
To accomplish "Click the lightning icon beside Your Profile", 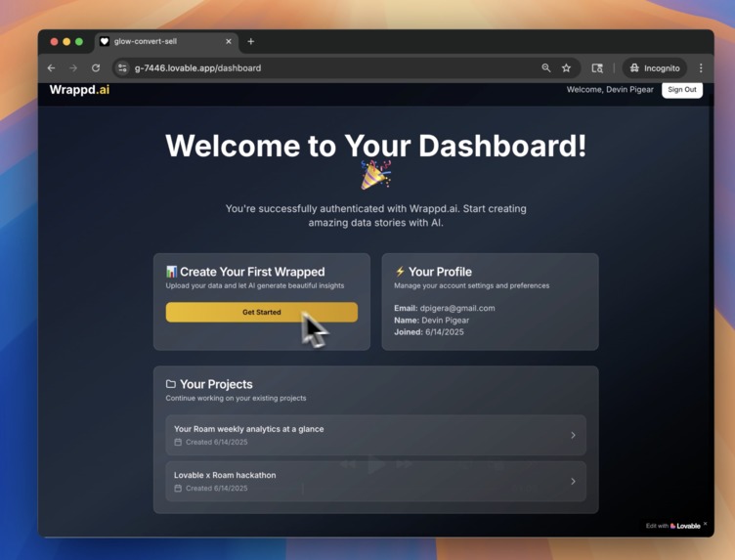I will click(400, 272).
